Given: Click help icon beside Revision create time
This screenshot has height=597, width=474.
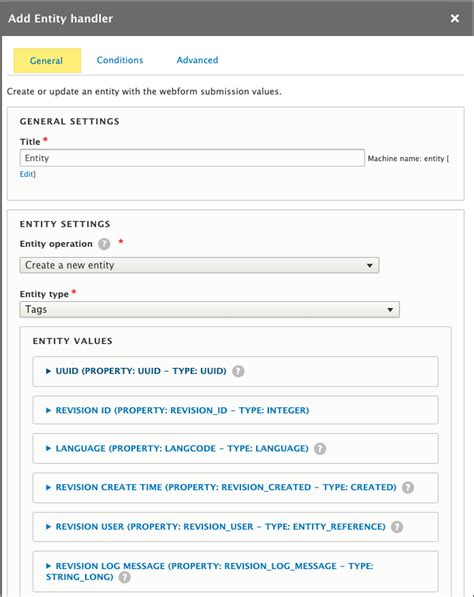Looking at the screenshot, I should coord(408,487).
